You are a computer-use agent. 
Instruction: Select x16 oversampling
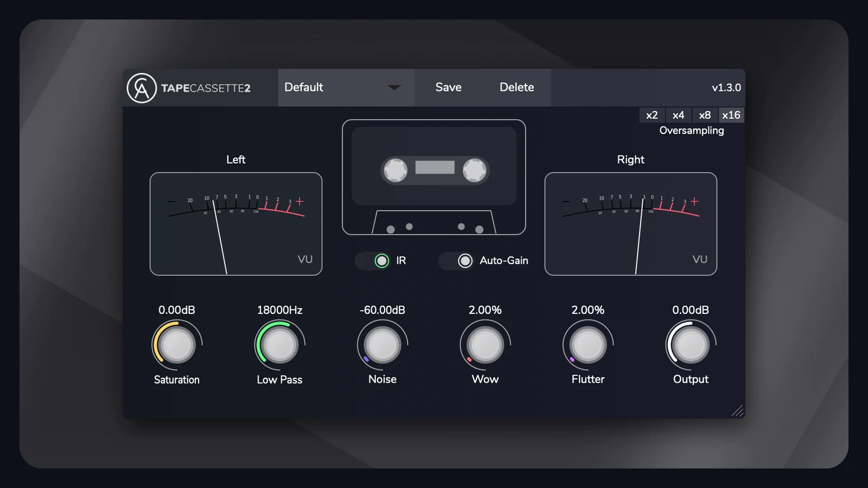(731, 115)
